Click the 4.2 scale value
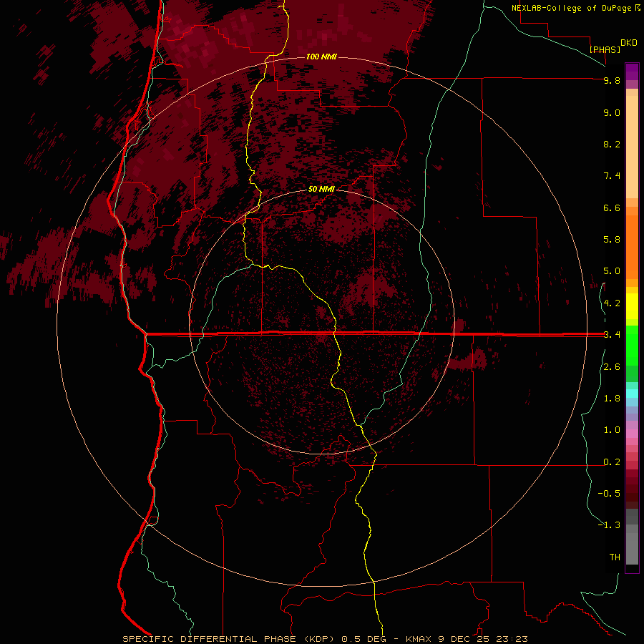This screenshot has height=644, width=644. click(x=612, y=303)
